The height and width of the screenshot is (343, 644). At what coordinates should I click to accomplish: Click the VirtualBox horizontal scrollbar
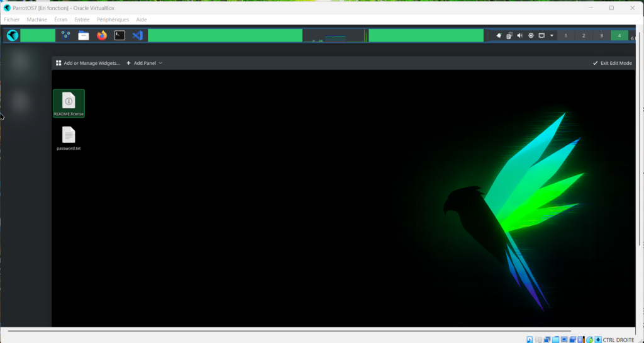point(289,330)
